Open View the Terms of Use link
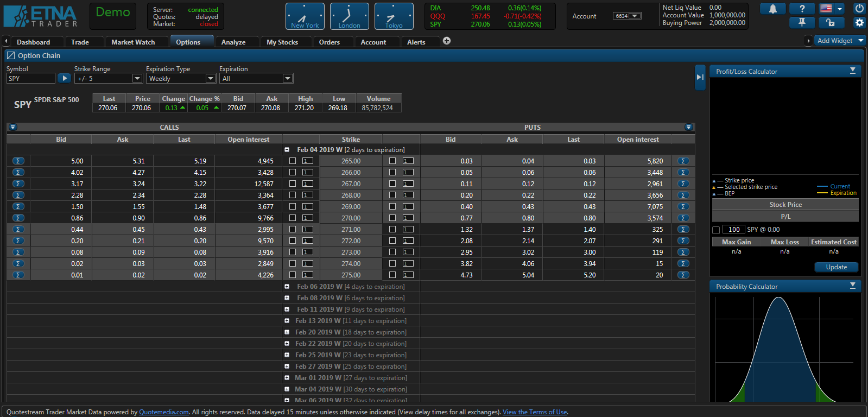This screenshot has height=417, width=868. [535, 412]
